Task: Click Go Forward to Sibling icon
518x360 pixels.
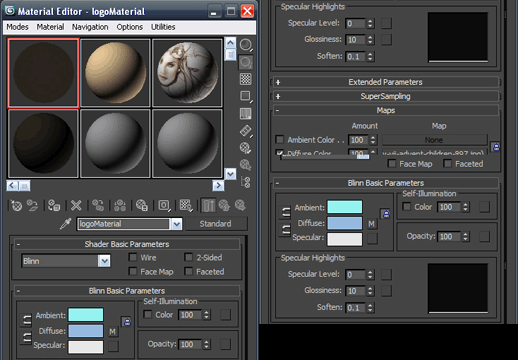Action: click(x=240, y=205)
